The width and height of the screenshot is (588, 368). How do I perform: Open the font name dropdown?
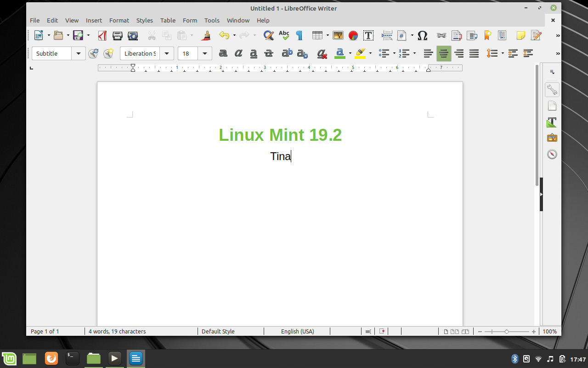pyautogui.click(x=166, y=53)
